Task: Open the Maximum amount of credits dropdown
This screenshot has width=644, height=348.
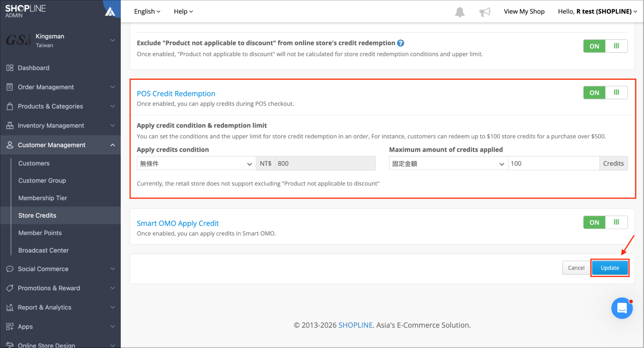Action: pyautogui.click(x=448, y=163)
